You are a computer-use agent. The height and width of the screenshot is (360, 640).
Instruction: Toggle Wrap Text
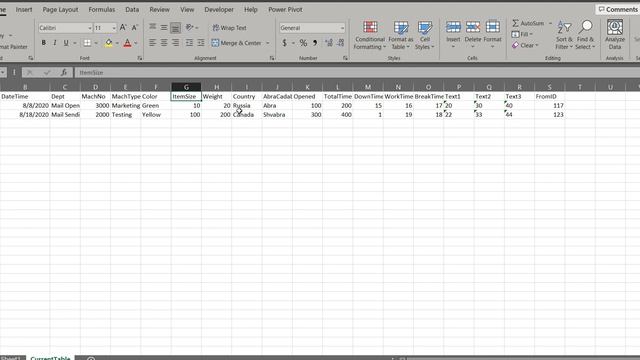tap(229, 28)
